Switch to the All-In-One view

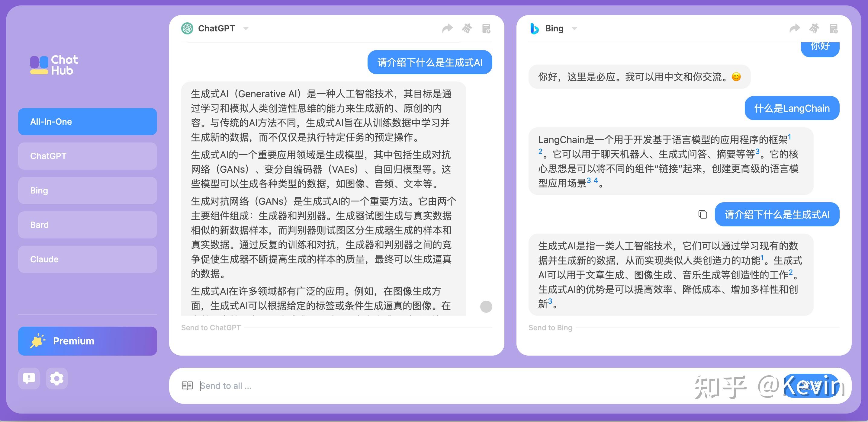(87, 122)
